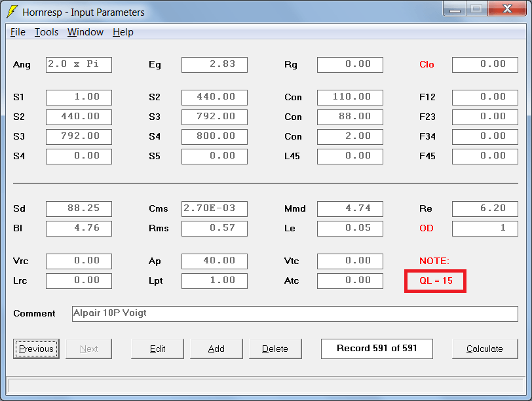Select the Rms input field
Viewport: 532px width, 401px height.
click(214, 229)
